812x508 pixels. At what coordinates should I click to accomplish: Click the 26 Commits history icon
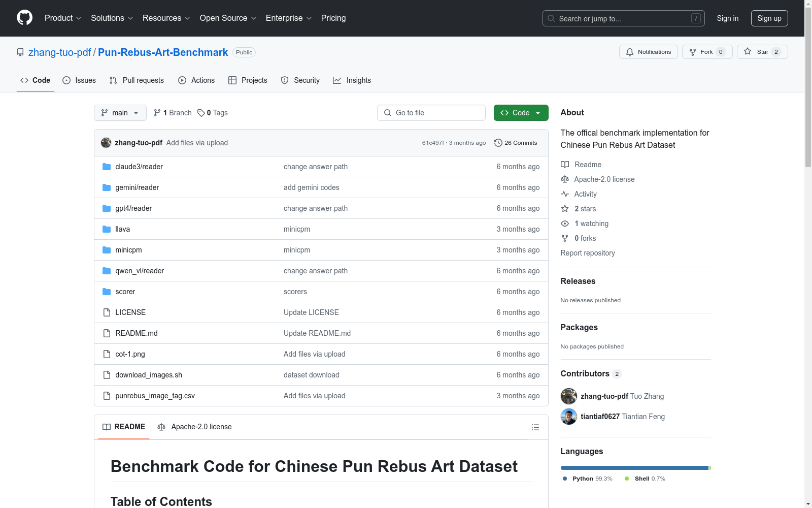(x=498, y=143)
